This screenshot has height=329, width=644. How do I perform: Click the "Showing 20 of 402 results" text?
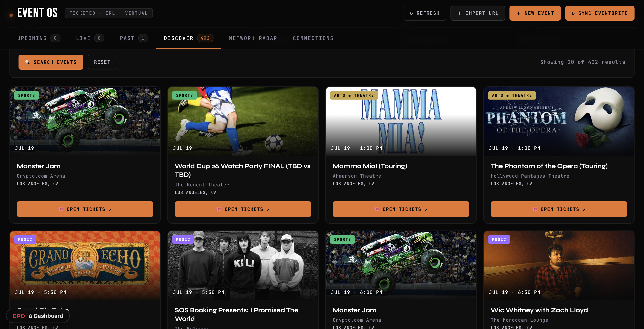[582, 62]
